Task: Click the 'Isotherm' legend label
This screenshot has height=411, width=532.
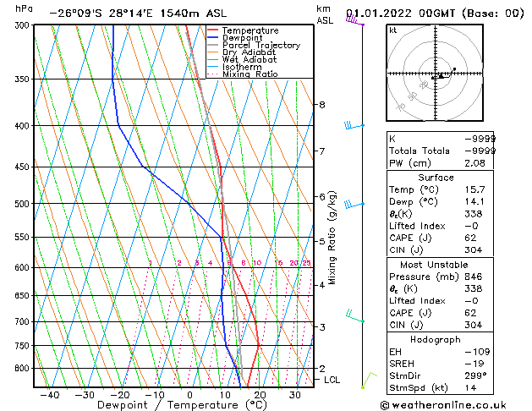Action: click(242, 67)
